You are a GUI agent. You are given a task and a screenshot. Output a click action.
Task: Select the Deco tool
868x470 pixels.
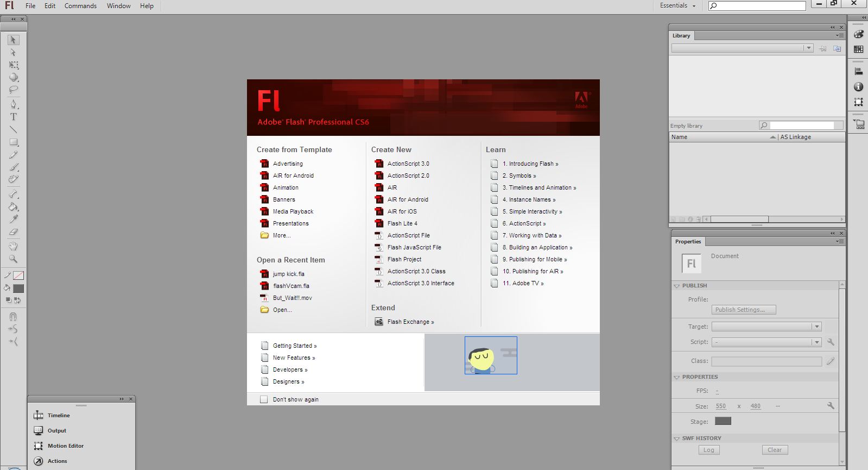(x=14, y=179)
